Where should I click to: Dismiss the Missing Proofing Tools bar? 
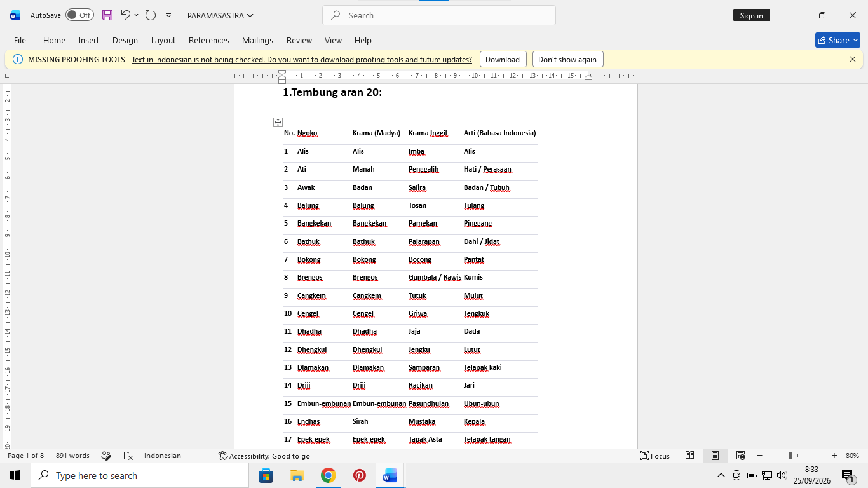pyautogui.click(x=853, y=59)
